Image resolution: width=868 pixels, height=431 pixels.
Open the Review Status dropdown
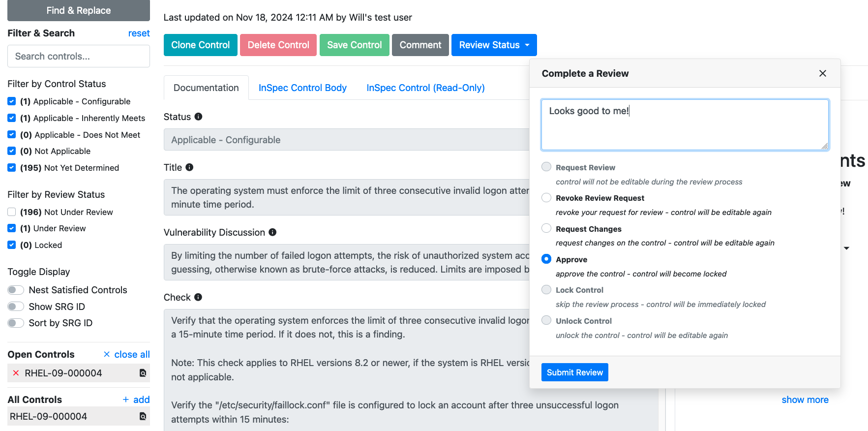[494, 45]
